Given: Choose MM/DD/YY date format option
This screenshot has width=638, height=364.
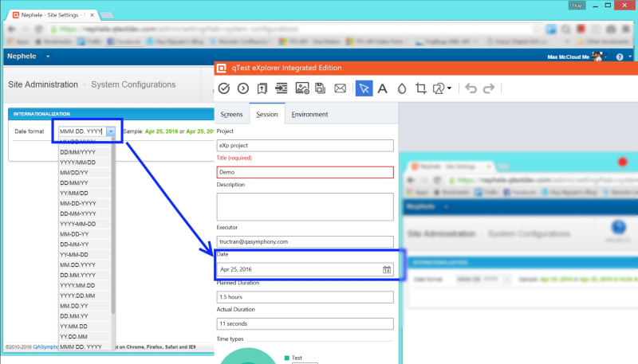Looking at the screenshot, I should (x=85, y=173).
